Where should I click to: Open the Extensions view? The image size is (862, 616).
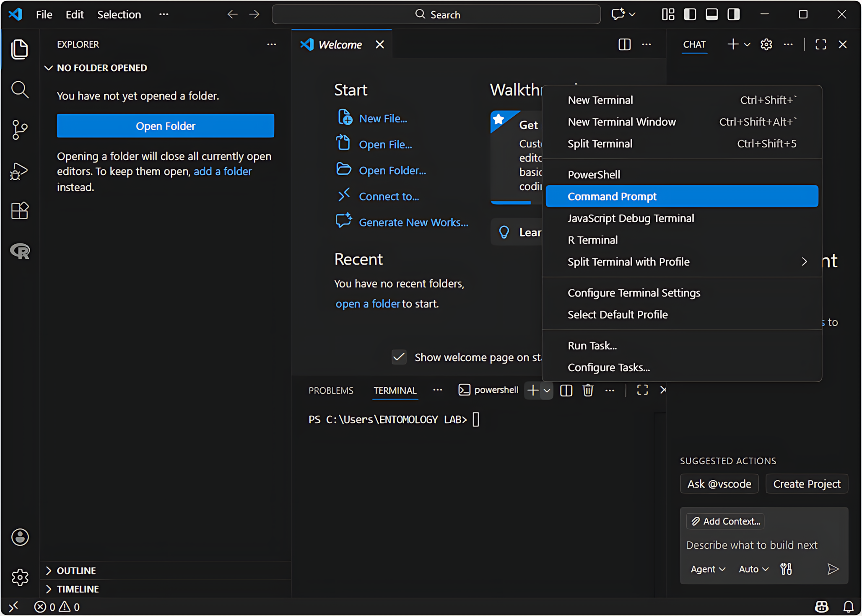pyautogui.click(x=19, y=210)
